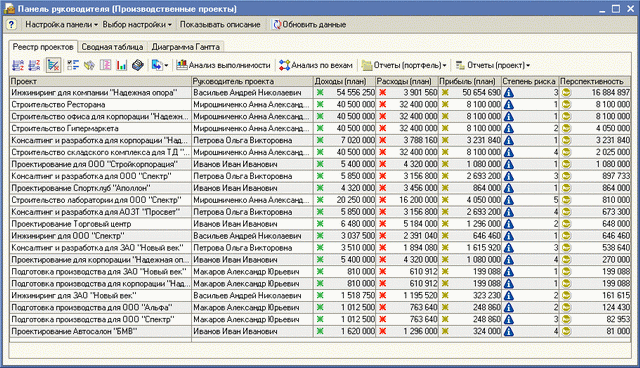The height and width of the screenshot is (368, 640).
Task: Click the pink columns layout icon
Action: coord(106,65)
